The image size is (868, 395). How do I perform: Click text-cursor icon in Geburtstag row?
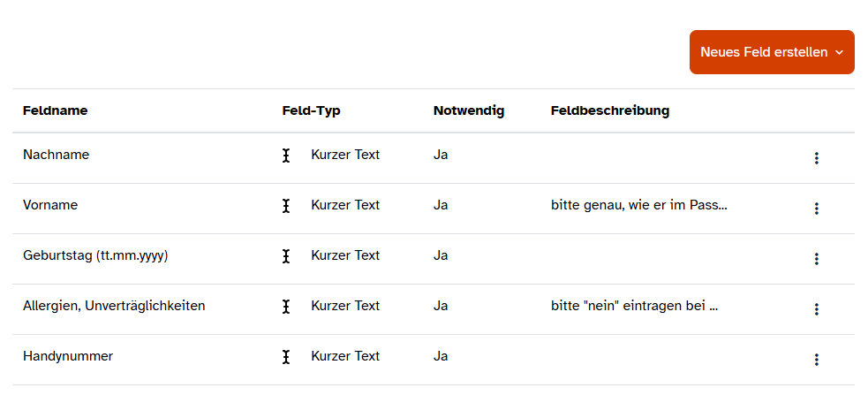pyautogui.click(x=286, y=256)
